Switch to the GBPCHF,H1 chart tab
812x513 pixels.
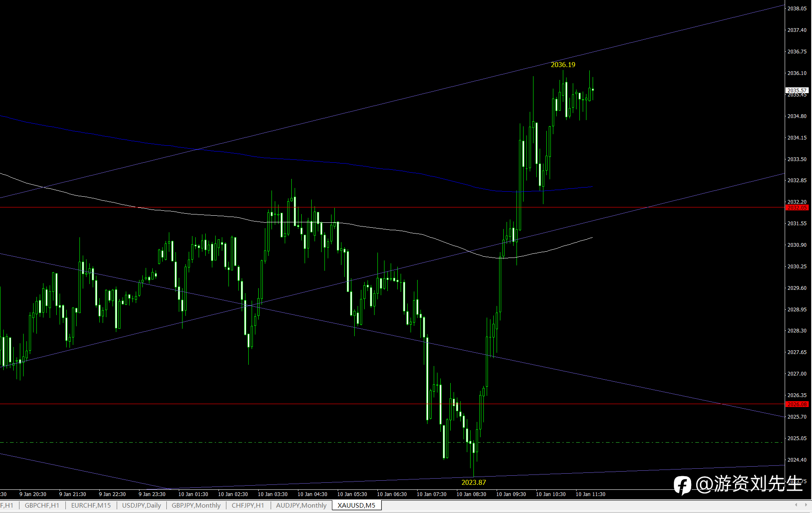42,505
